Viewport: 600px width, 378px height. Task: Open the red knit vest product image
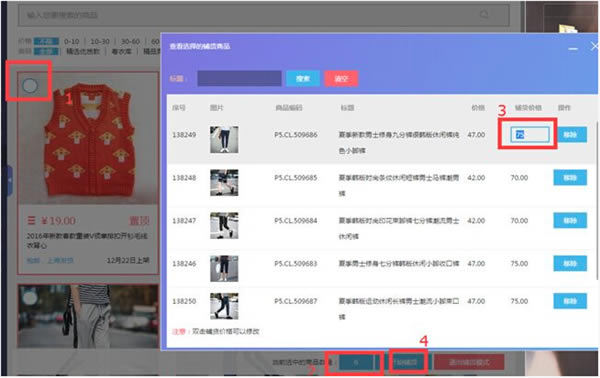point(88,138)
